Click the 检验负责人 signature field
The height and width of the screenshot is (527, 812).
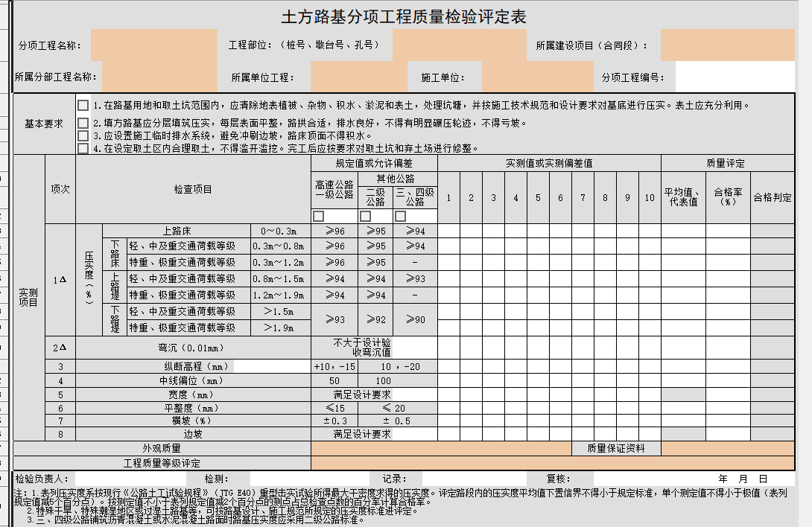tap(127, 479)
